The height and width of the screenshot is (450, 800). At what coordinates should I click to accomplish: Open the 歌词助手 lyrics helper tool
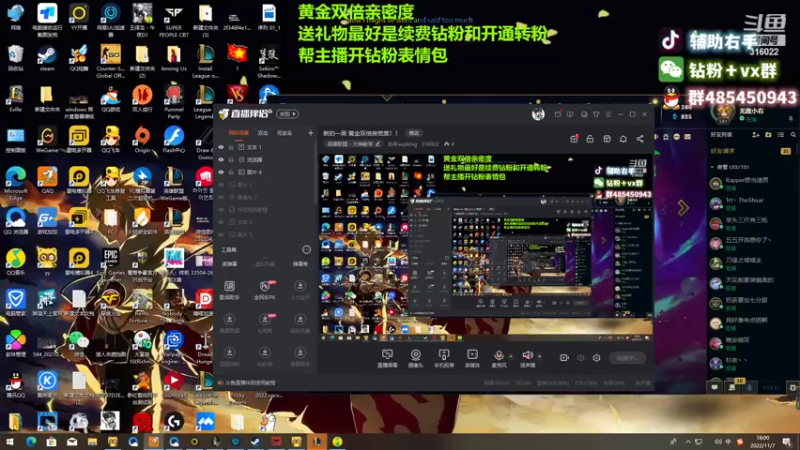pos(230,289)
